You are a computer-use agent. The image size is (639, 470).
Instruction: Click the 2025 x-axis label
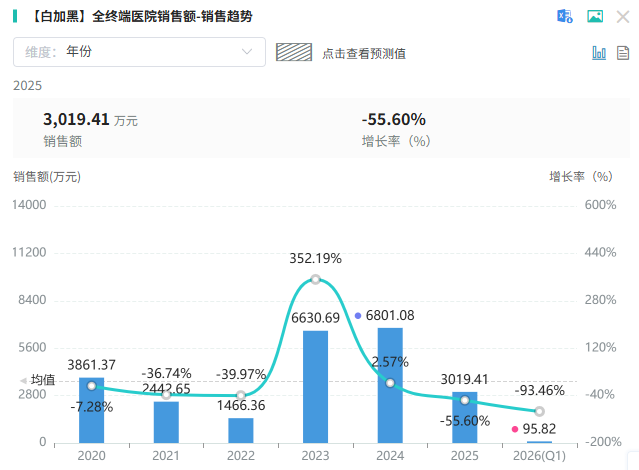click(465, 456)
